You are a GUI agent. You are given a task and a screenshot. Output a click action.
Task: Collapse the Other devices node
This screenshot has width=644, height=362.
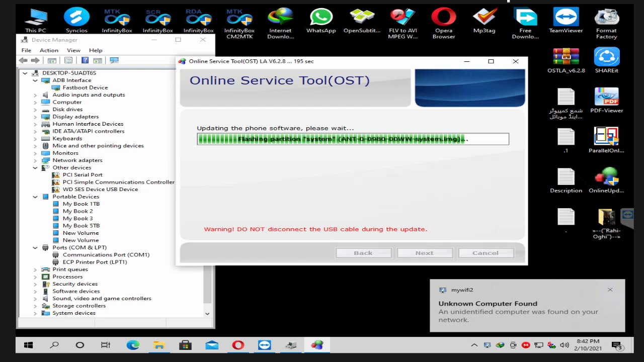click(x=35, y=167)
